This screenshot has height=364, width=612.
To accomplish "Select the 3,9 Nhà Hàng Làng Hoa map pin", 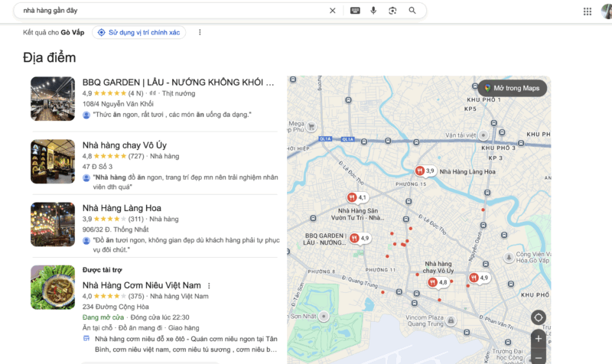I will tap(425, 171).
